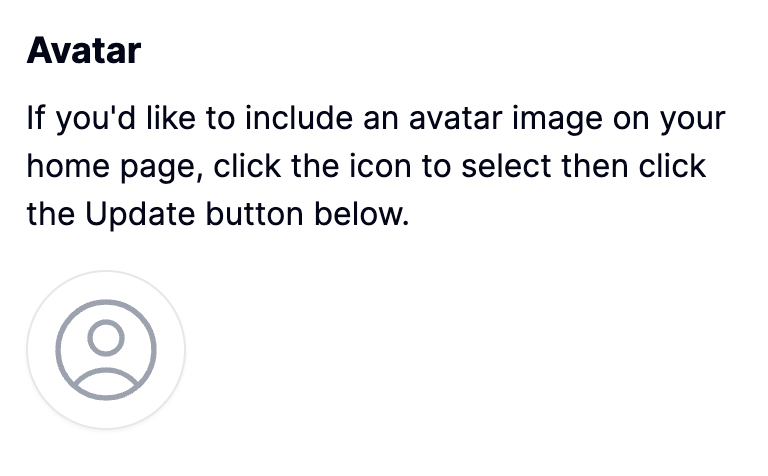Click the avatar placeholder icon
Screen dimensions: 768x476
pos(106,350)
